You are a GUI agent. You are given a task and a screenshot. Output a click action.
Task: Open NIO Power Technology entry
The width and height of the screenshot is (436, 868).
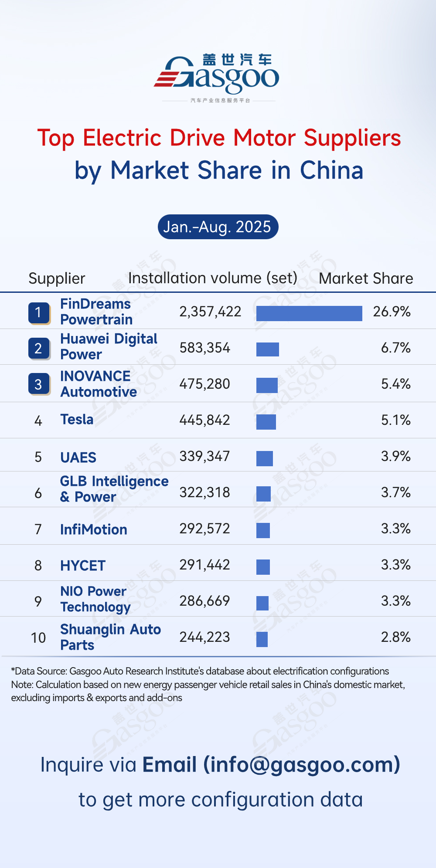(x=95, y=599)
